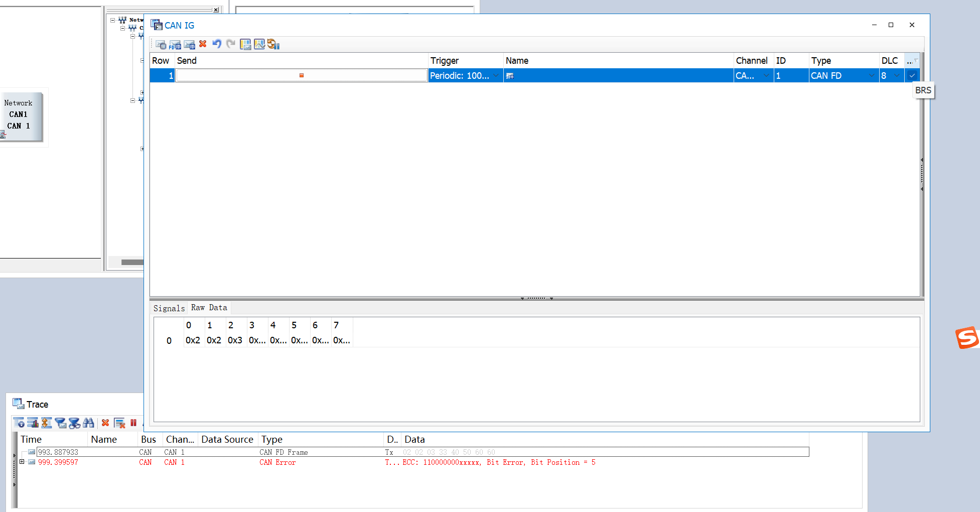Open the Channel dropdown for row 1
Screen dimensions: 980x512
tap(766, 75)
